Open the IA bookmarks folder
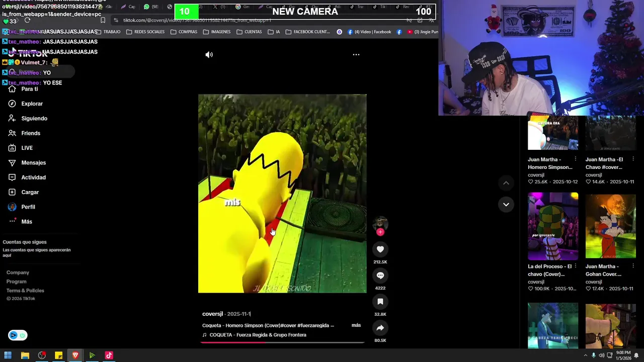The height and width of the screenshot is (362, 644). [274, 32]
